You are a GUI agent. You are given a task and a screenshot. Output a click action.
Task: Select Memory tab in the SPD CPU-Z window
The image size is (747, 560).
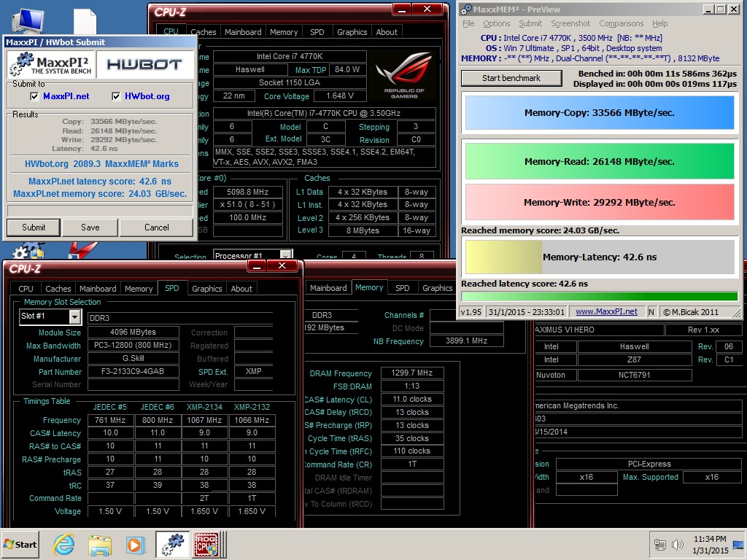[x=139, y=289]
